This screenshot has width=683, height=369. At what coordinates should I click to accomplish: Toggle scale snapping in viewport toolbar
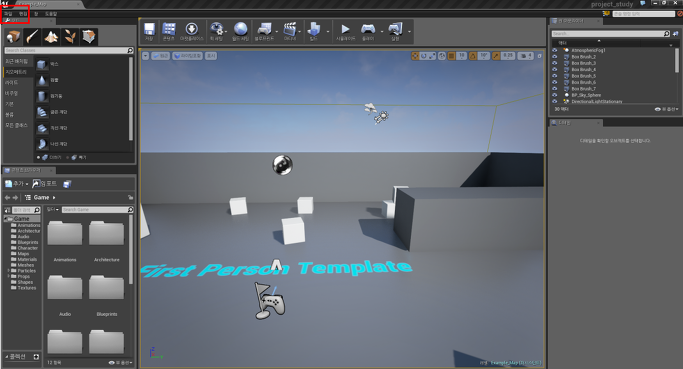pos(496,56)
